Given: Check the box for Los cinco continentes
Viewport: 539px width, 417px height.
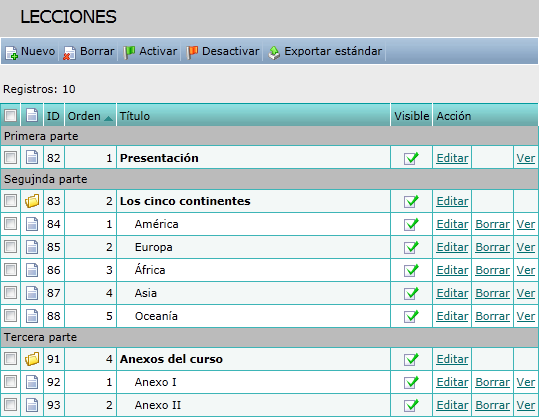Looking at the screenshot, I should [10, 201].
